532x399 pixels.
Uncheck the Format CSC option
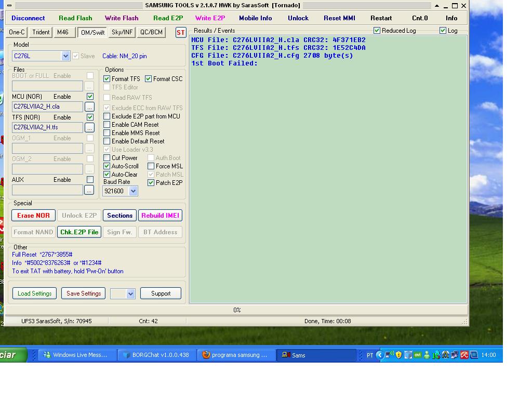148,79
